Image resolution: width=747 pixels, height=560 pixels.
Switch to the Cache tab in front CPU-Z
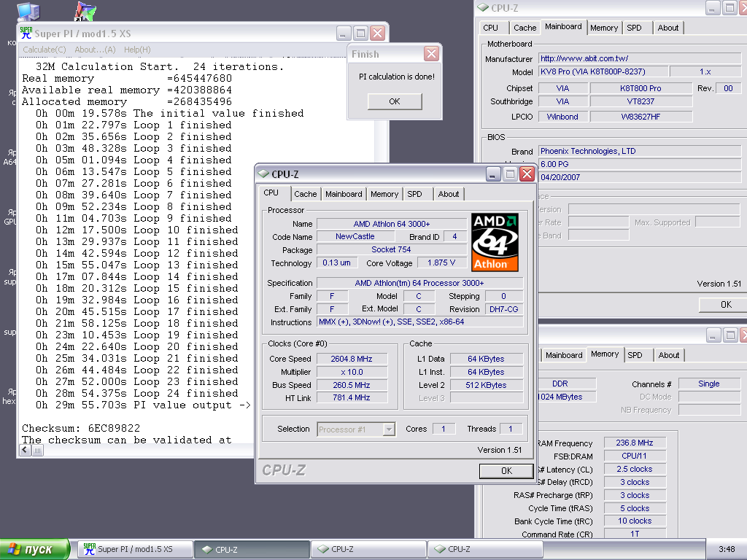[x=306, y=194]
